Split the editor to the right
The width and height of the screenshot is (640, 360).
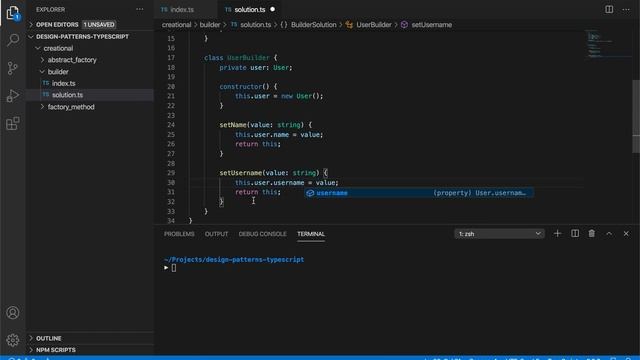609,9
